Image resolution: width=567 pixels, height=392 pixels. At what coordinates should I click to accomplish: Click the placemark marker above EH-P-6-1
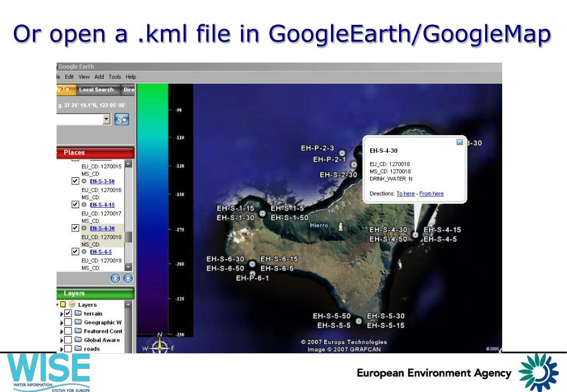252,274
